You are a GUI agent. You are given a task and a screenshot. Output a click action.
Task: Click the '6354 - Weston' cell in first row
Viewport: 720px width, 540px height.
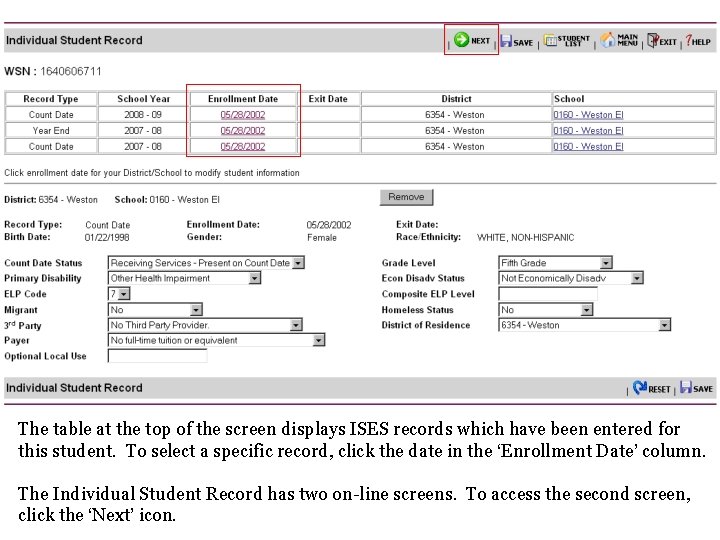(455, 115)
